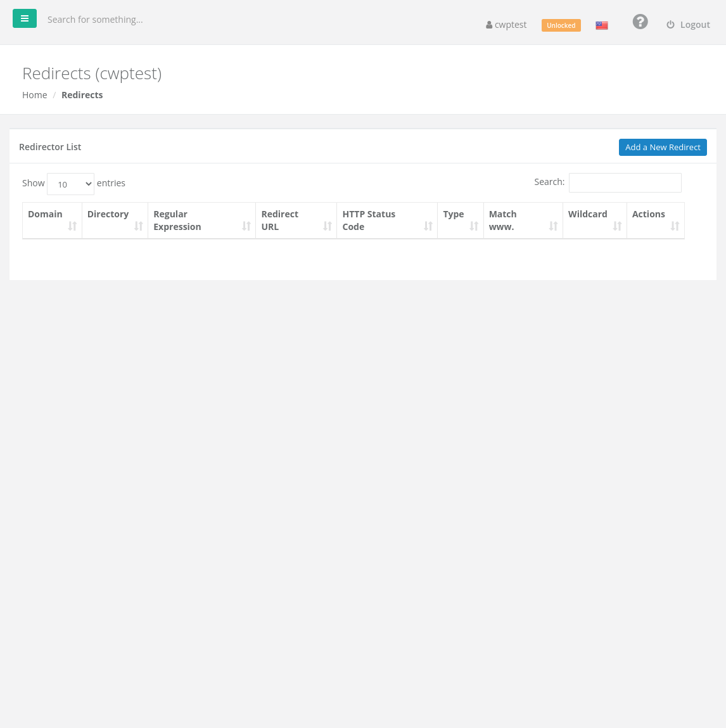
Task: Go to Home in the breadcrumb
Action: [x=35, y=94]
